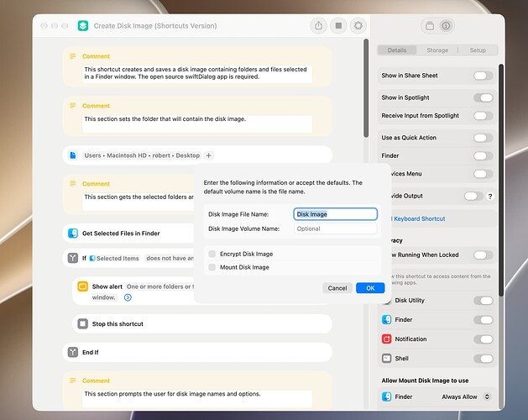Image resolution: width=528 pixels, height=420 pixels.
Task: Click the 'End If' action text
Action: (x=91, y=352)
